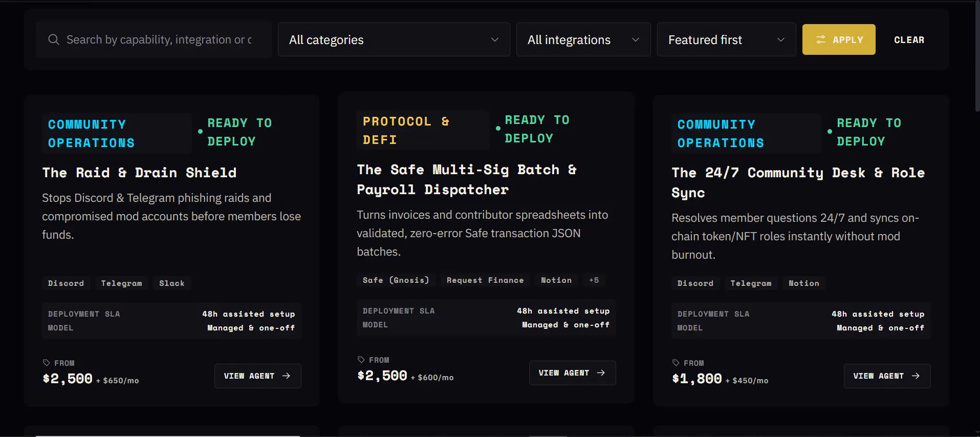View agent for 24/7 Community Desk
Screen dimensions: 980x437
coord(887,376)
